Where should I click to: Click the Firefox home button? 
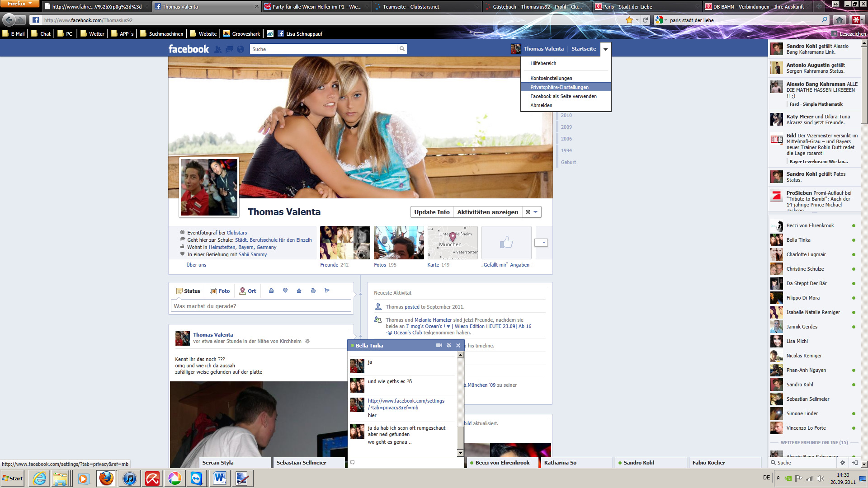click(840, 20)
